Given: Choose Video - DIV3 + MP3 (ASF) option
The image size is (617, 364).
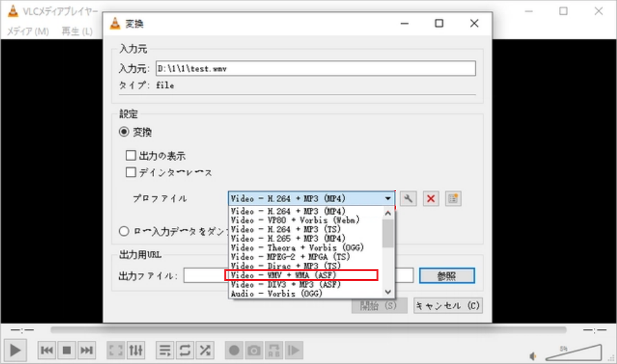Looking at the screenshot, I should click(x=305, y=284).
